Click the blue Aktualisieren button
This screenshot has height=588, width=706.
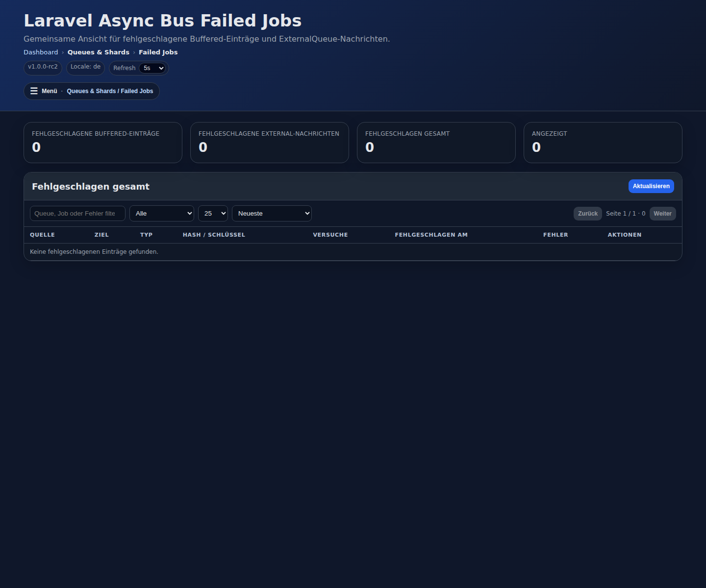(651, 186)
